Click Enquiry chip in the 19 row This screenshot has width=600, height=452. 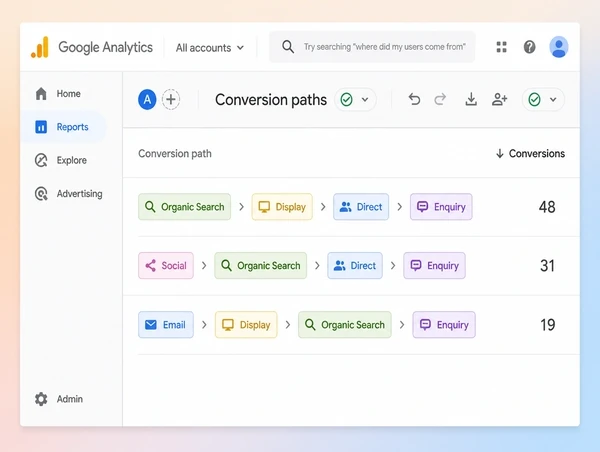tap(444, 325)
